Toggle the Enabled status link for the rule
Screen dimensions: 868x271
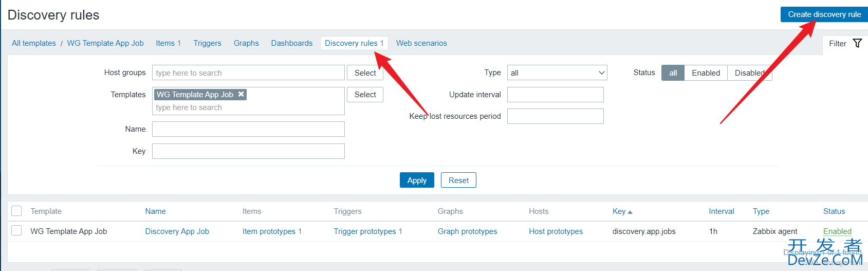pyautogui.click(x=837, y=231)
